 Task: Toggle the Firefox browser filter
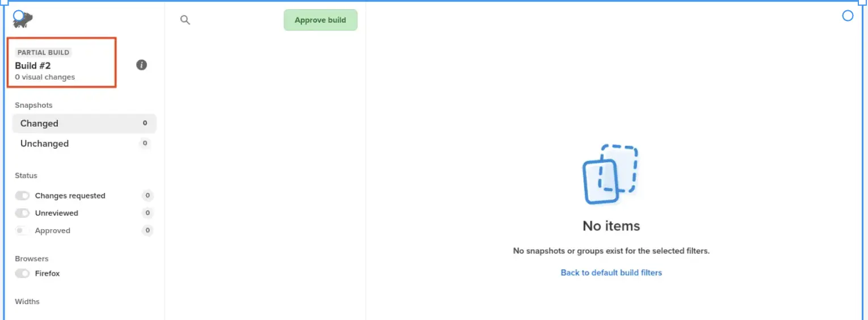coord(23,273)
